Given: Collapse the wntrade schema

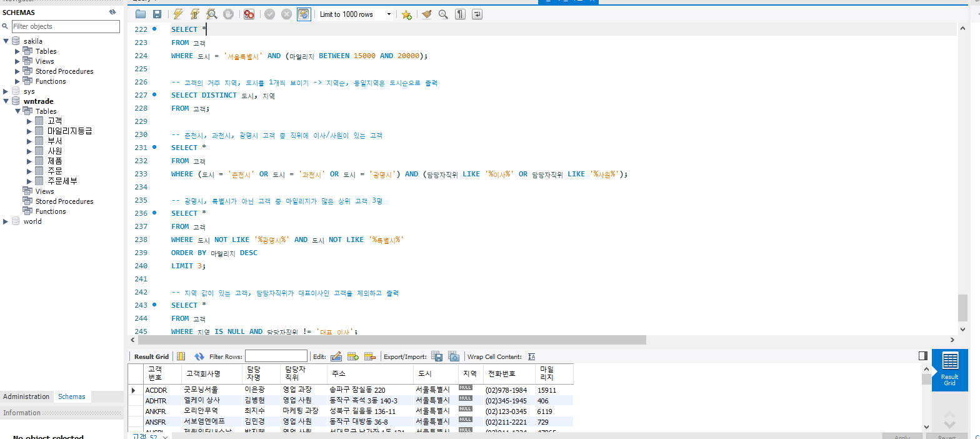Looking at the screenshot, I should pyautogui.click(x=6, y=101).
